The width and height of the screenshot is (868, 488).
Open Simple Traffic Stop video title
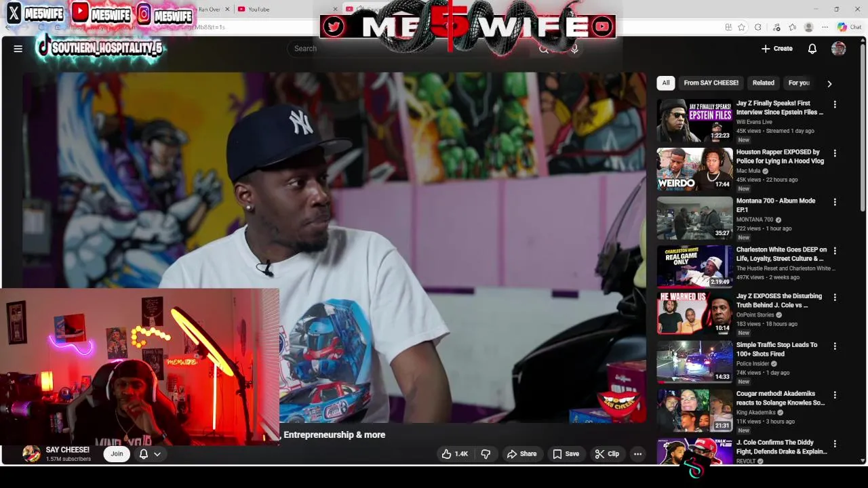point(776,349)
